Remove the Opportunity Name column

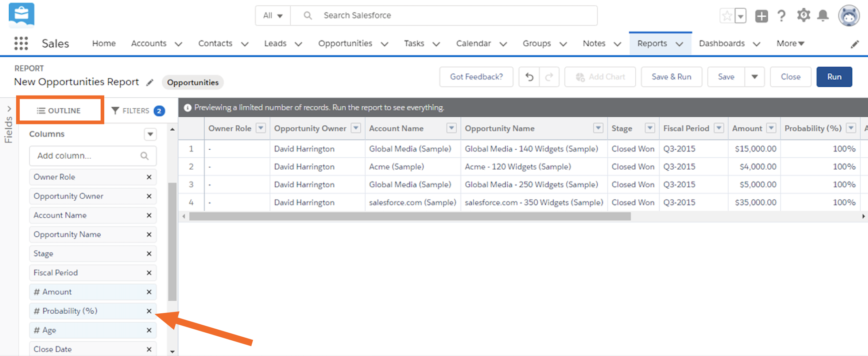[x=149, y=235]
